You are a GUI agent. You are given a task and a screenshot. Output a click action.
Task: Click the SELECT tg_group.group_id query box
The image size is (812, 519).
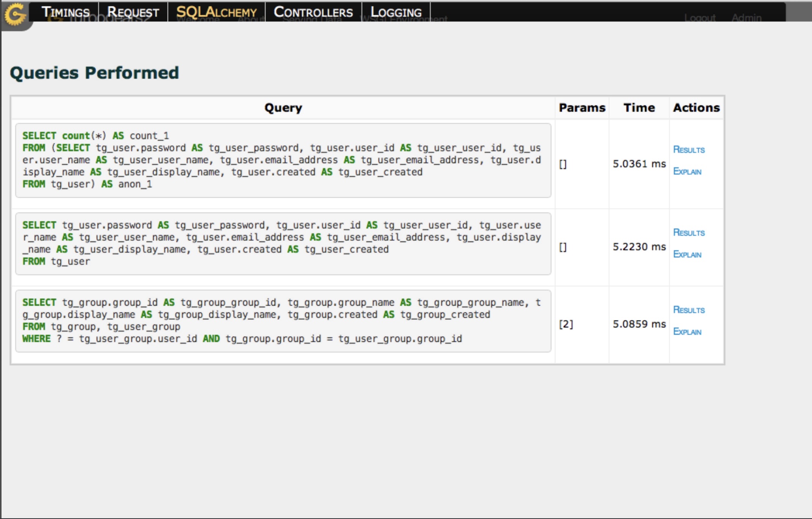click(x=283, y=321)
